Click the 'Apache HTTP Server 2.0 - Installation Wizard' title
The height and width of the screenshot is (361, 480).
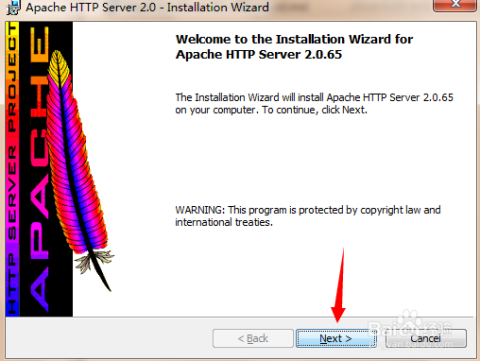point(147,7)
